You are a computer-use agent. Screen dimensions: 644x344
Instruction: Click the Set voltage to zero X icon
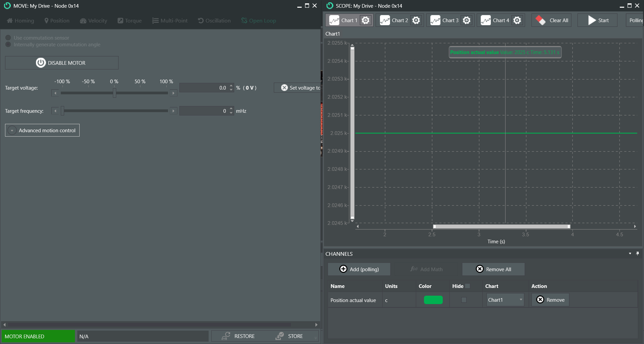(284, 88)
